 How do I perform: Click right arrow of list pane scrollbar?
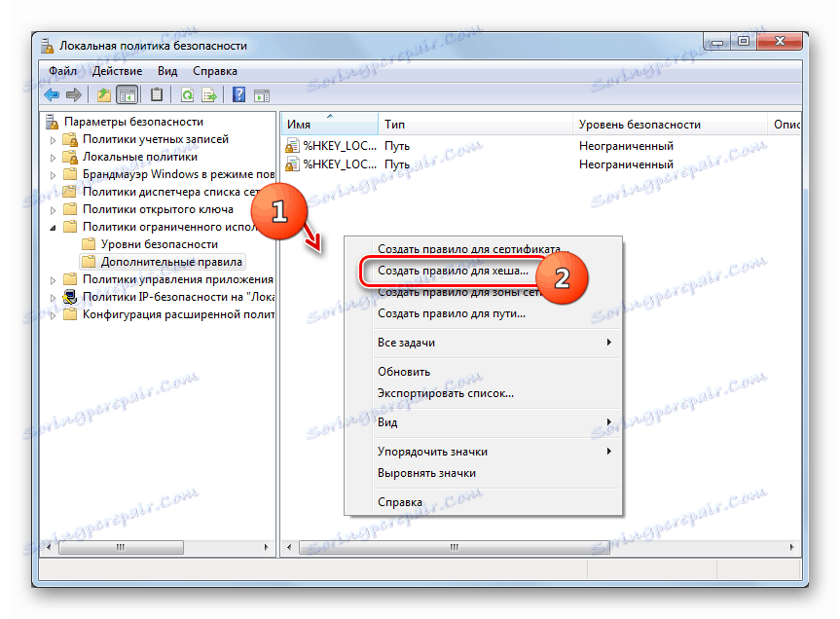coord(791,547)
